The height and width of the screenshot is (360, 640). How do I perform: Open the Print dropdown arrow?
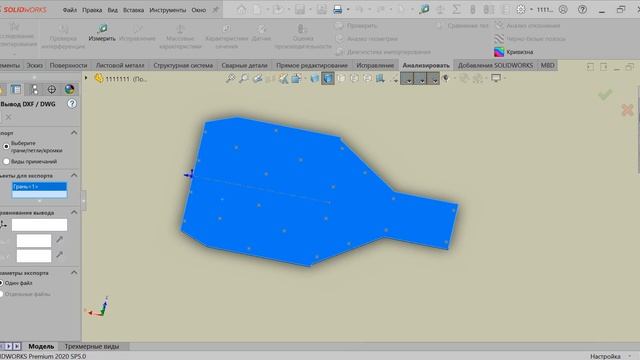(x=348, y=10)
